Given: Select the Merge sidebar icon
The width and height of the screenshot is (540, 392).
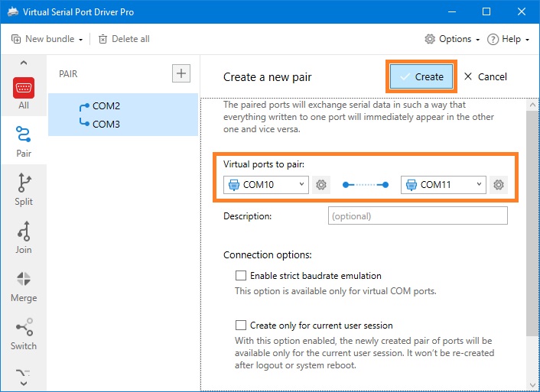Looking at the screenshot, I should point(24,287).
